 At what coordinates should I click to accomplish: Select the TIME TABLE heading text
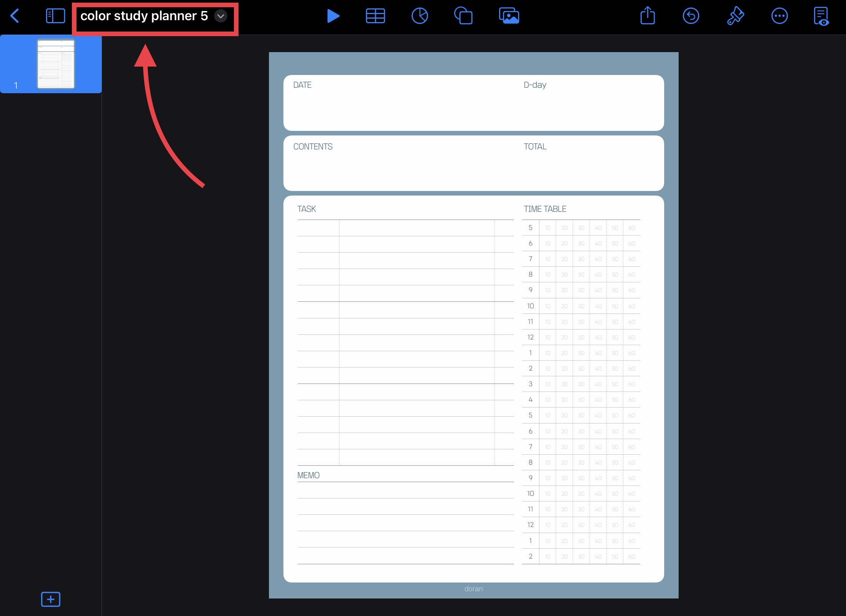tap(545, 209)
